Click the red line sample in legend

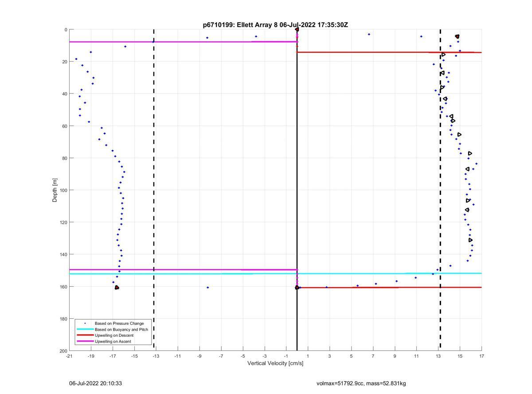[x=85, y=335]
